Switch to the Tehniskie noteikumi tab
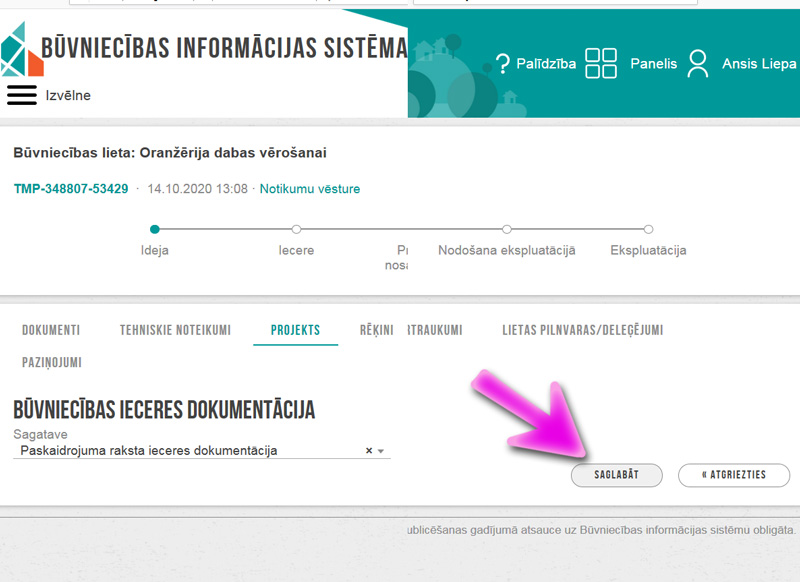 (x=175, y=330)
